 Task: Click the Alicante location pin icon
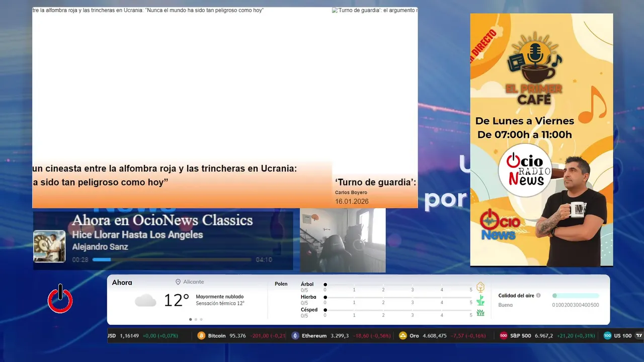point(178,282)
